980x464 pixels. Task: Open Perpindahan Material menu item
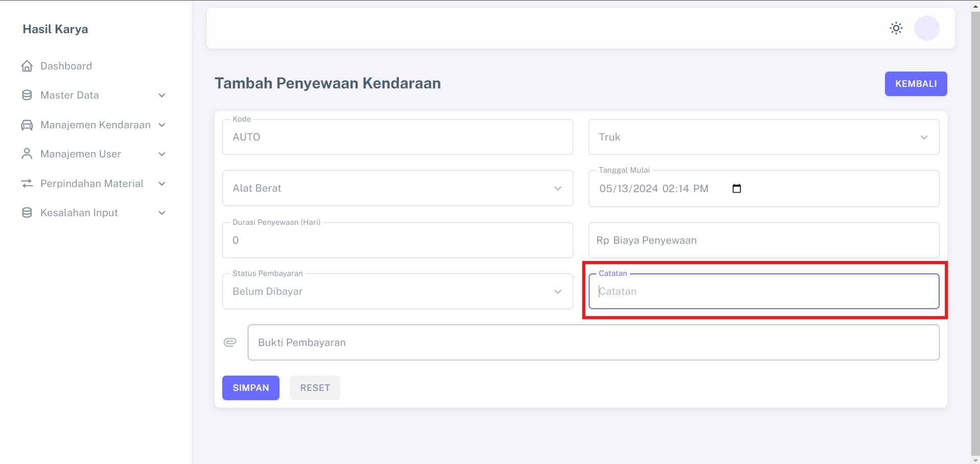coord(92,183)
